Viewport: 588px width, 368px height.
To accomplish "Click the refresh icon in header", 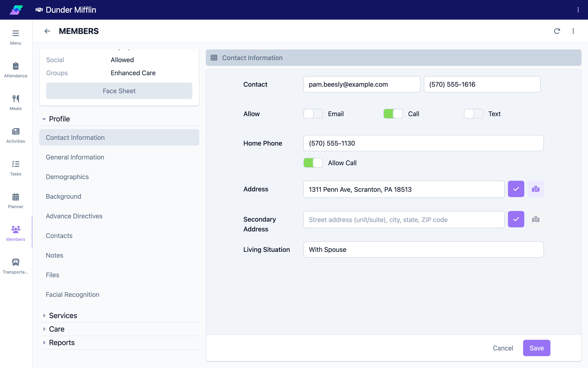I will pos(557,31).
